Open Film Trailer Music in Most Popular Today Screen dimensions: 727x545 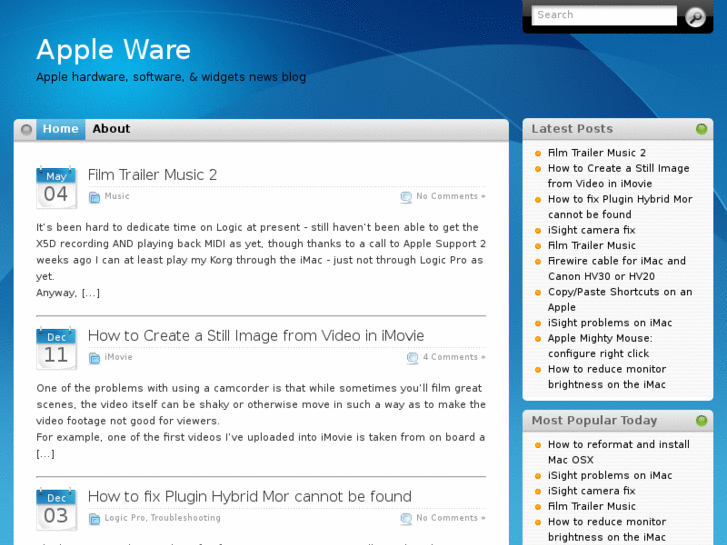[x=592, y=507]
